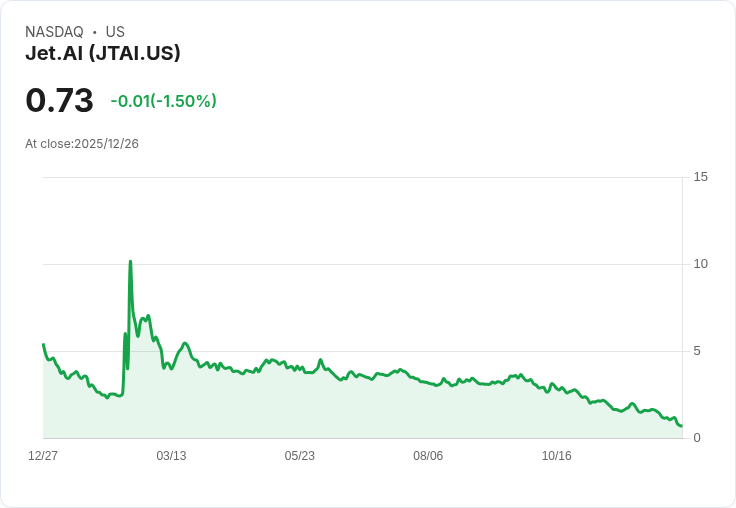Image resolution: width=736 pixels, height=508 pixels.
Task: Click the US market label
Action: click(115, 32)
